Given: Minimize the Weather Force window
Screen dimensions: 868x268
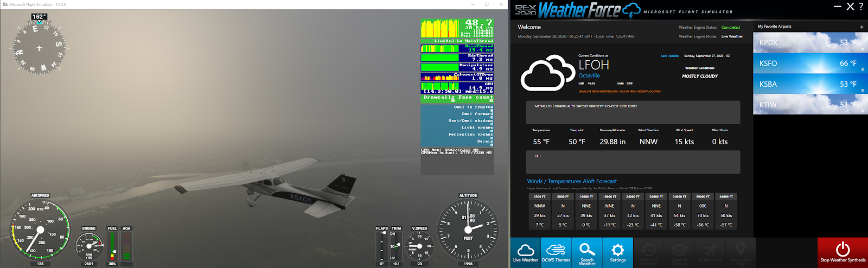Looking at the screenshot, I should coord(838,7).
